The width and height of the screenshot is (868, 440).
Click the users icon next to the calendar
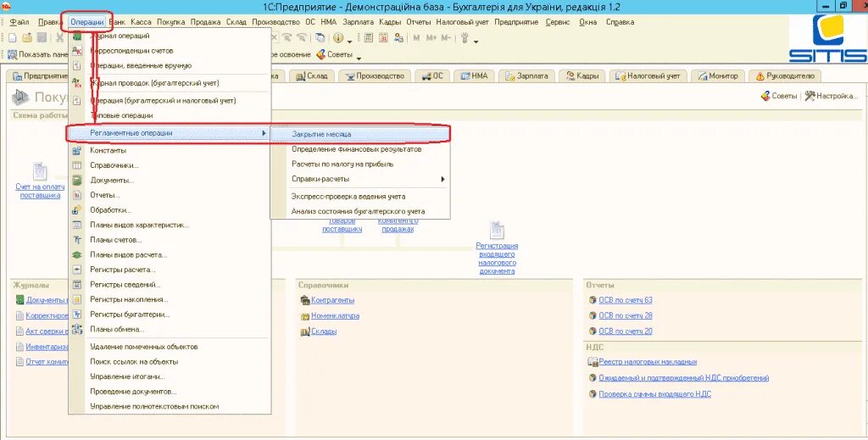tap(398, 38)
